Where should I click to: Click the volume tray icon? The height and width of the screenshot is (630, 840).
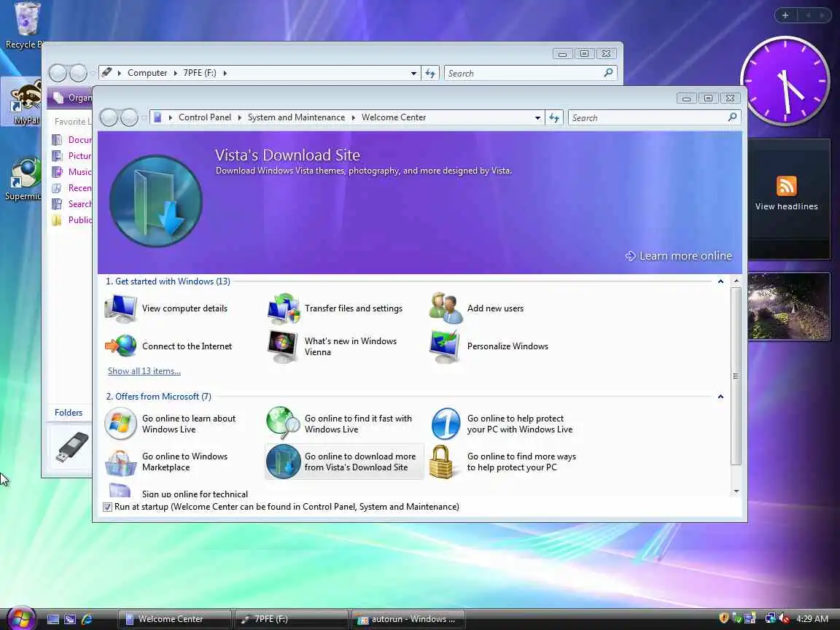click(785, 618)
